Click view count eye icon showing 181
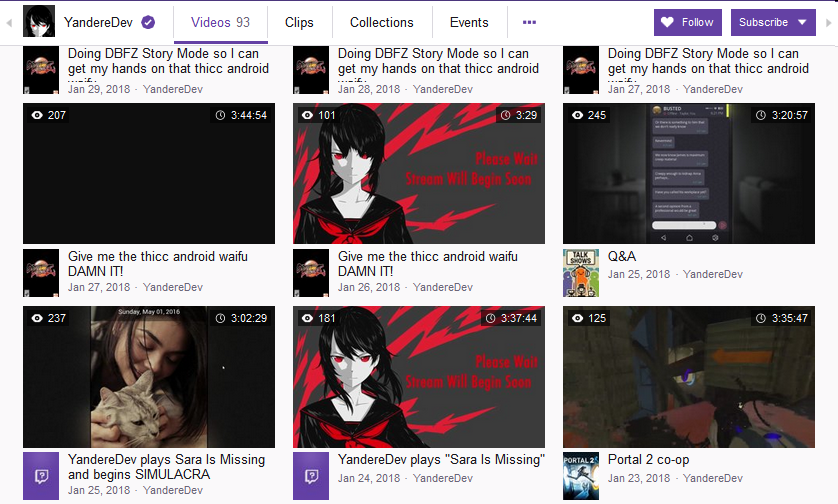This screenshot has height=504, width=838. pos(307,318)
